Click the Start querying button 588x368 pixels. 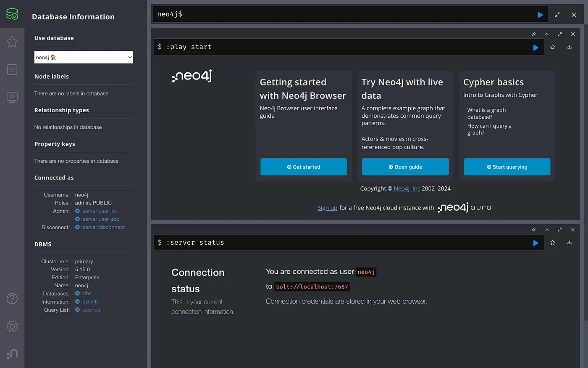coord(507,167)
